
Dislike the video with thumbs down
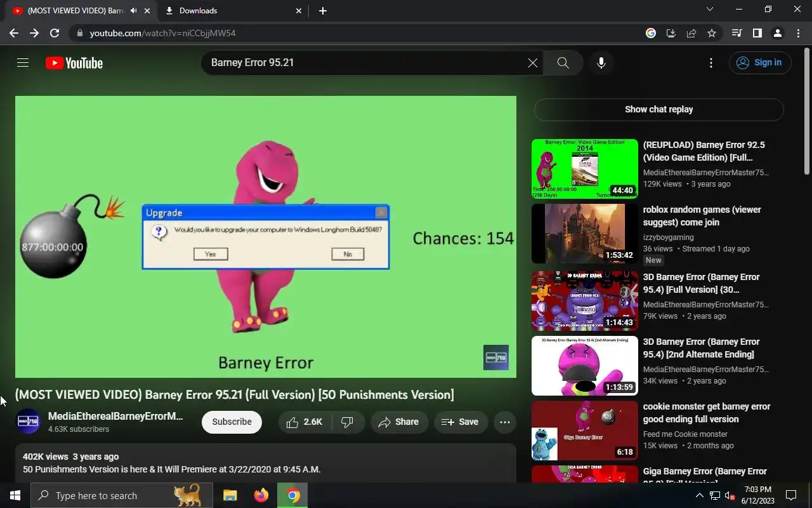coord(348,422)
